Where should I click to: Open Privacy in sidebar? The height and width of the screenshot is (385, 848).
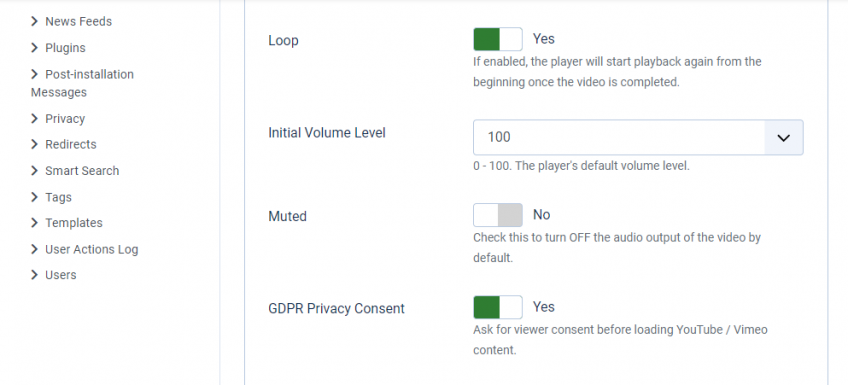[x=65, y=118]
